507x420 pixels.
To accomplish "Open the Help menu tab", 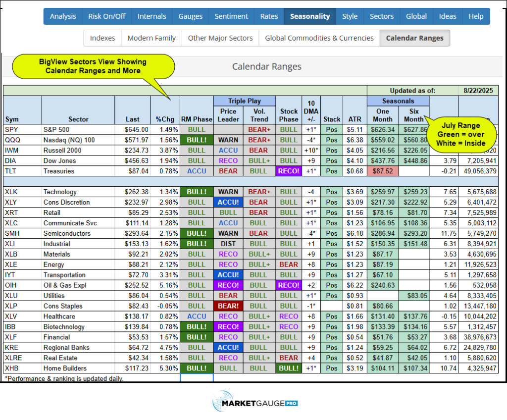I will 476,16.
